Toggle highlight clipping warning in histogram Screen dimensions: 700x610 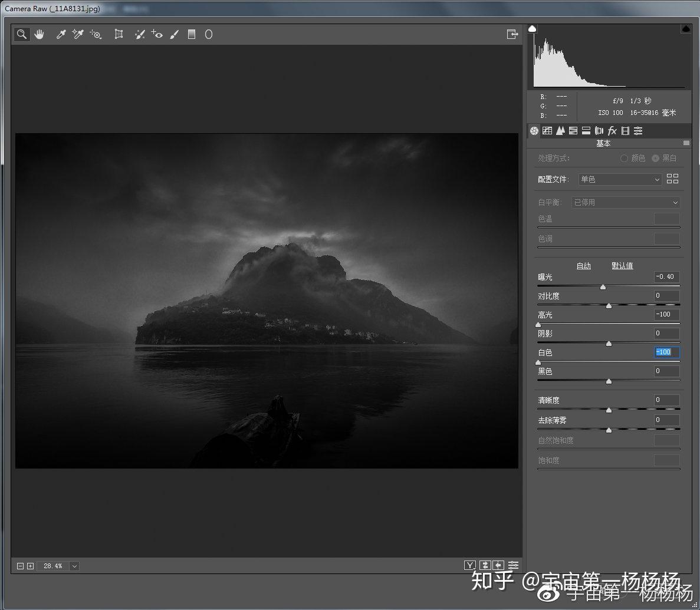(x=686, y=28)
